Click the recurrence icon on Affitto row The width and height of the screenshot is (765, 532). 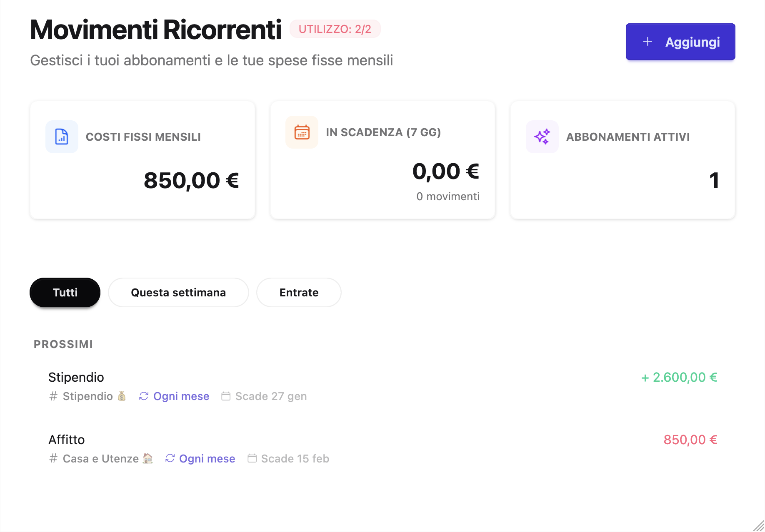(x=170, y=458)
